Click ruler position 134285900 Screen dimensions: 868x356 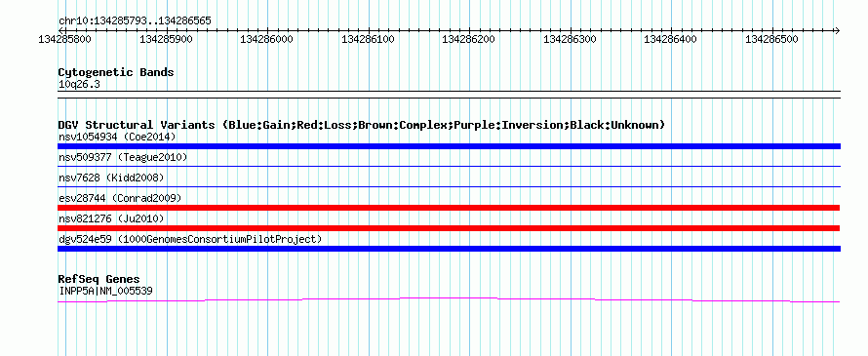166,39
